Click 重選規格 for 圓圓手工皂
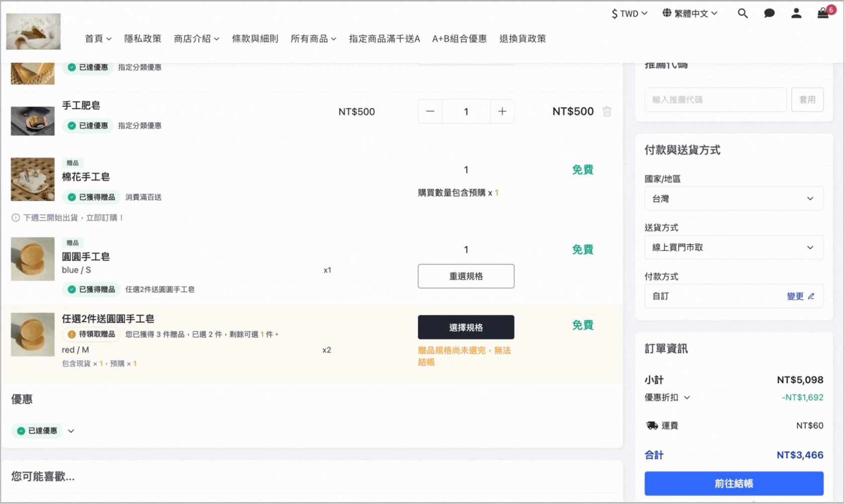The width and height of the screenshot is (845, 504). pos(466,276)
